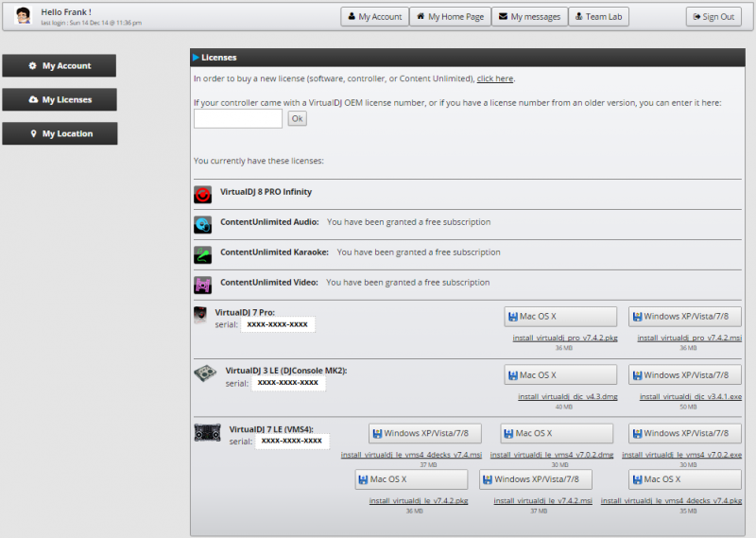Screen dimensions: 756x538
Task: Download VirtualDJ 3 LE for Mac OS X
Action: pyautogui.click(x=560, y=375)
